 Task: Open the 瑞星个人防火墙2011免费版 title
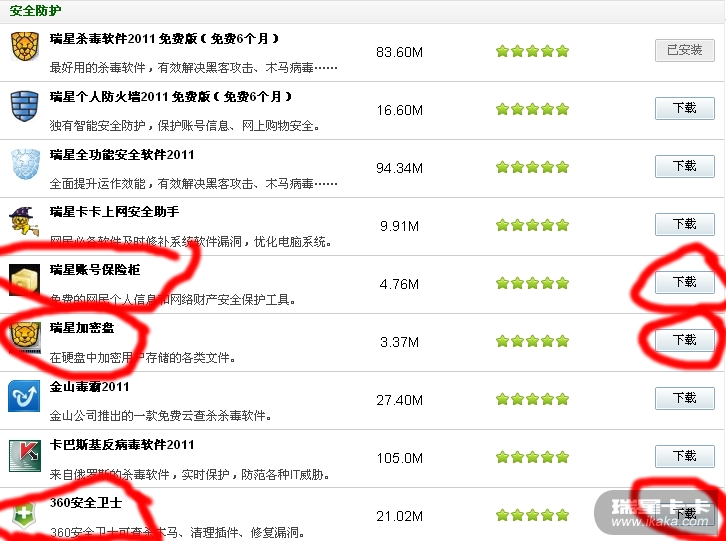[x=171, y=97]
